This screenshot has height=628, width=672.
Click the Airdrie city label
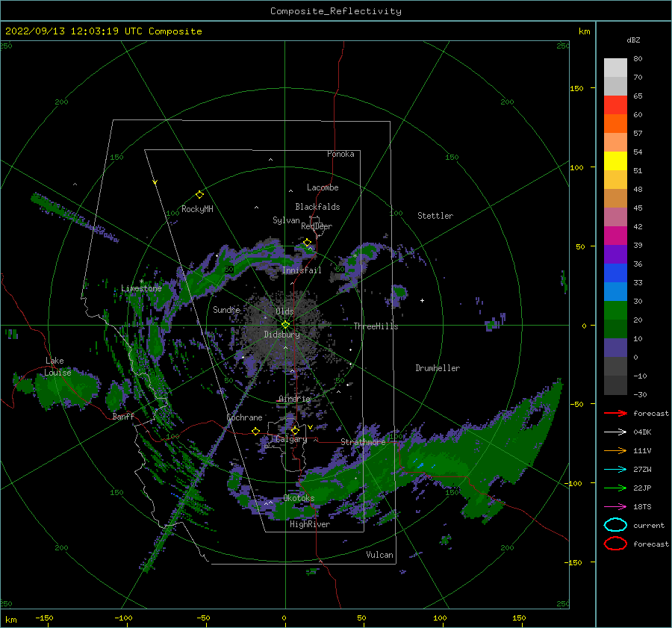click(294, 399)
